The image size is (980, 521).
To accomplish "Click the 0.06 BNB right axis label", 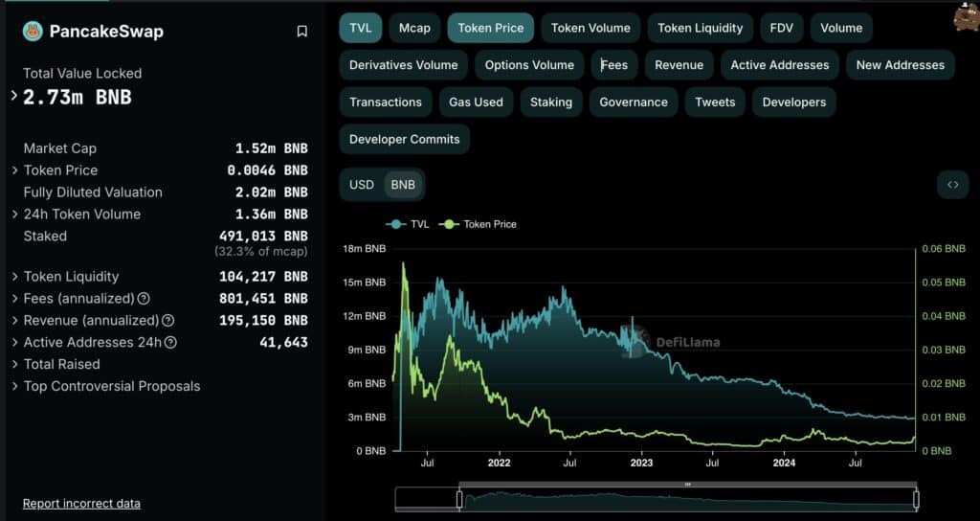I will (x=944, y=249).
